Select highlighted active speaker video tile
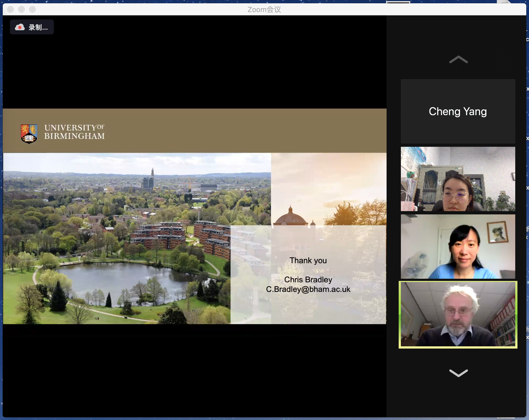 pyautogui.click(x=458, y=314)
